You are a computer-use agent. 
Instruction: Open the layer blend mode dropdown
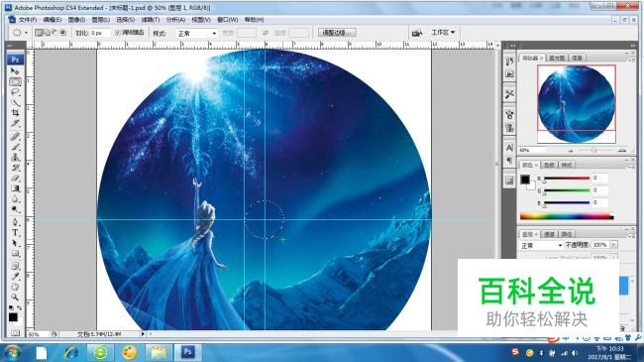541,245
